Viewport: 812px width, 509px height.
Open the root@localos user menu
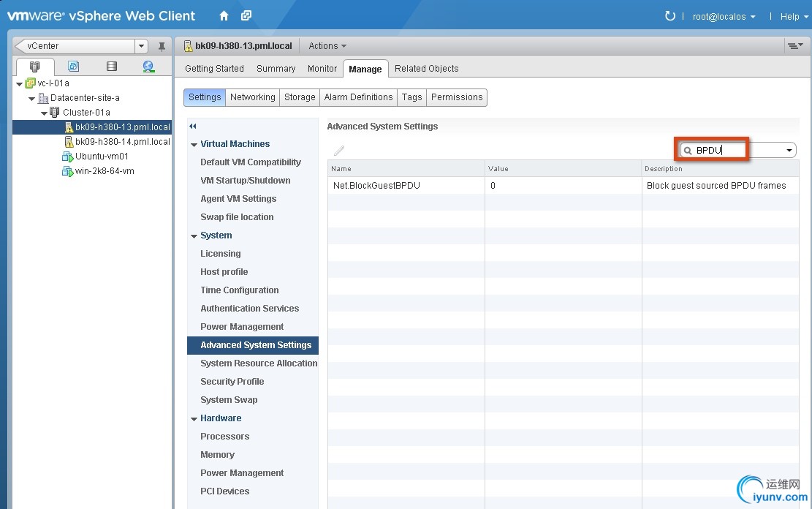(724, 17)
